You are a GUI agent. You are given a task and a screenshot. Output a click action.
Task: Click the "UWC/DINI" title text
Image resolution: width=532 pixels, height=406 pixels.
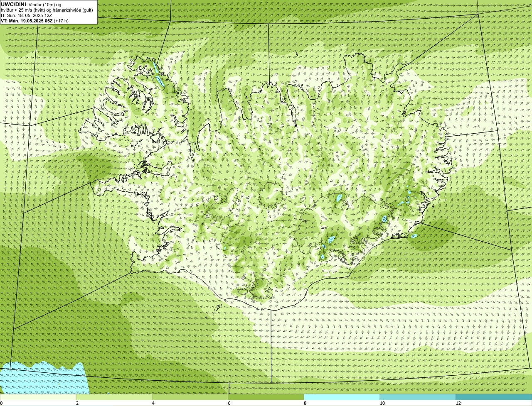[12, 4]
